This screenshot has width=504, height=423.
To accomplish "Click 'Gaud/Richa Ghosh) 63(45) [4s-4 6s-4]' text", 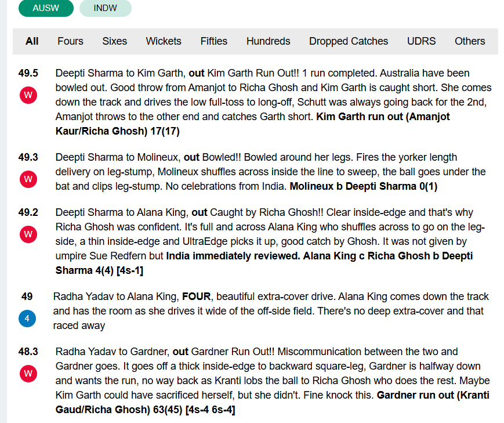I will (x=146, y=410).
